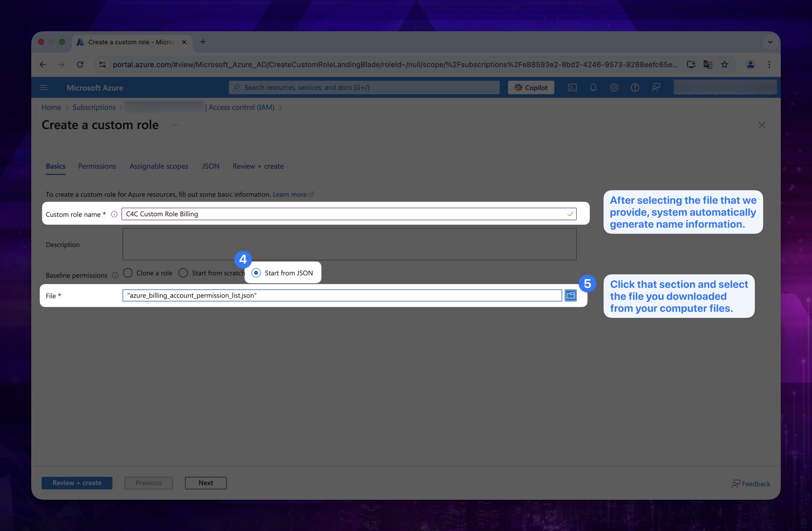This screenshot has width=812, height=531.
Task: Click the search resources field
Action: pyautogui.click(x=364, y=88)
